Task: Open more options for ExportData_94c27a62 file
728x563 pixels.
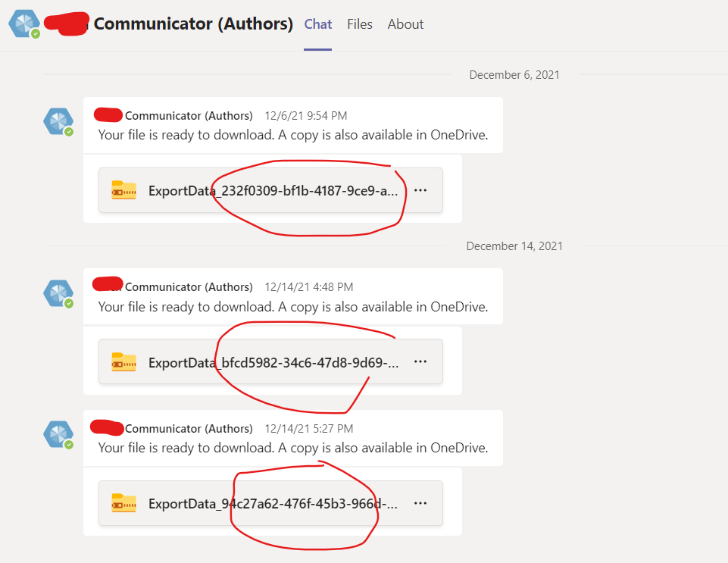Action: click(420, 503)
